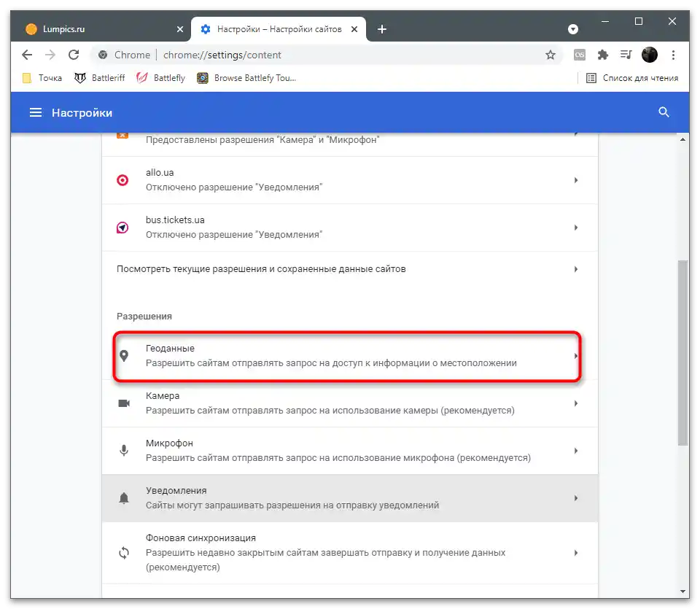Click the search icon in Settings header
700x609 pixels.
click(664, 112)
